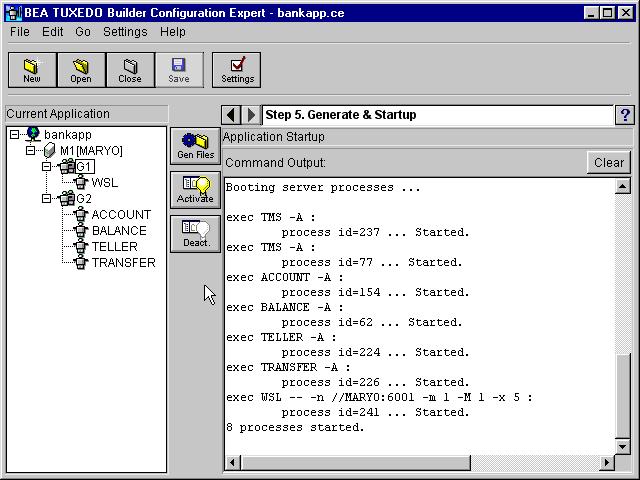Open the Go menu
The height and width of the screenshot is (480, 640).
coord(83,32)
